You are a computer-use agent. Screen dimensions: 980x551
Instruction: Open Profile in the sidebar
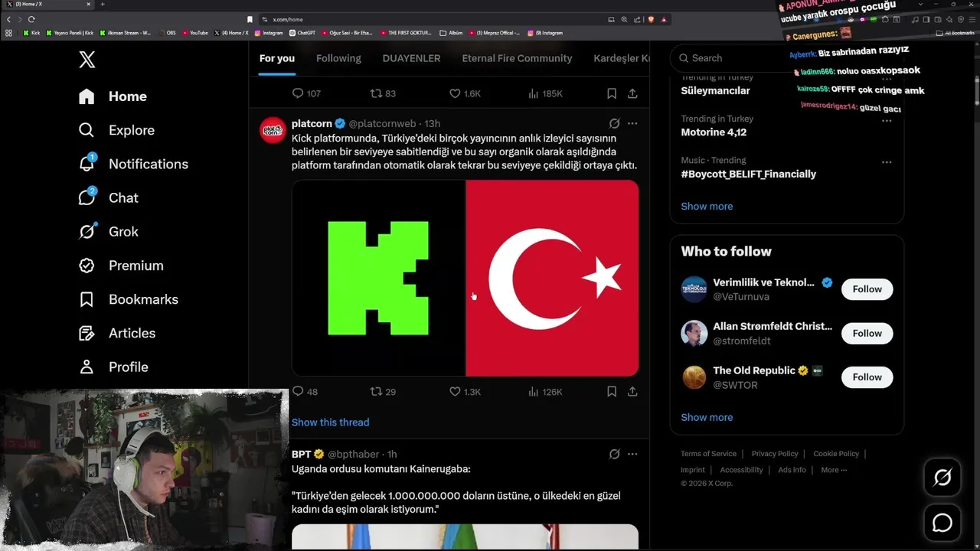click(x=113, y=367)
